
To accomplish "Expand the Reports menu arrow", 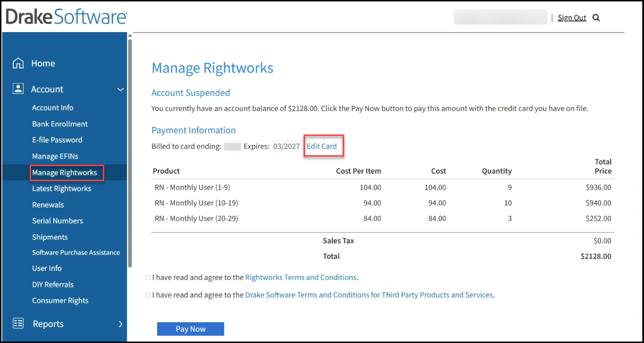I will click(120, 324).
